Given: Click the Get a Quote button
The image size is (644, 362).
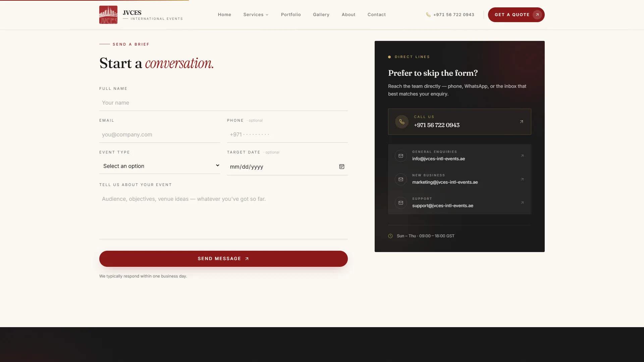Looking at the screenshot, I should [516, 15].
